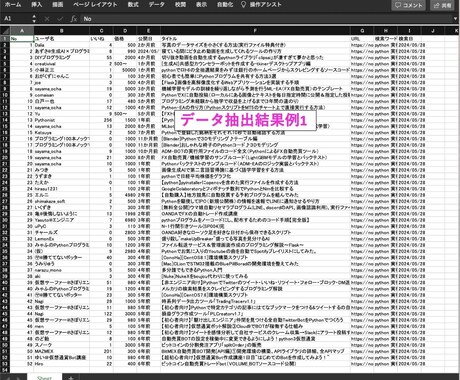460x380 pixels.
Task: Open the Name Box up-down arrows
Action: tap(34, 19)
